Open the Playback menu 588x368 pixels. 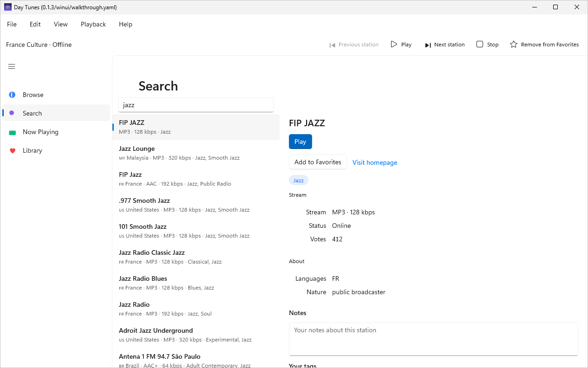tap(93, 24)
